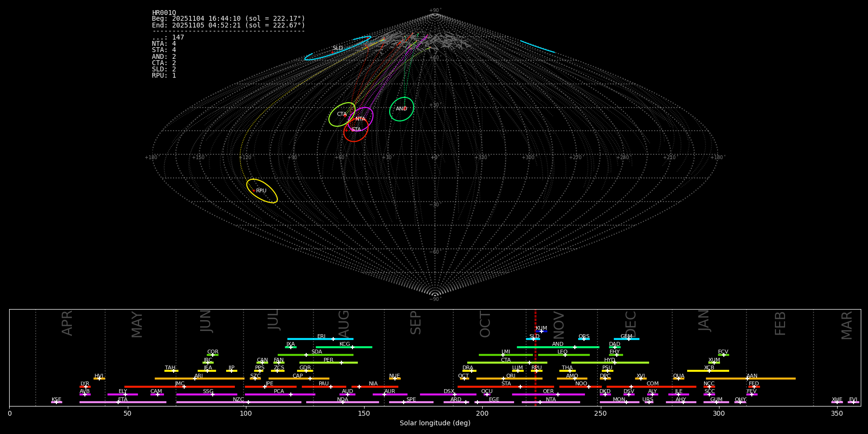Select the JMC shower bar in timeline
The width and height of the screenshot is (868, 434).
pos(180,387)
